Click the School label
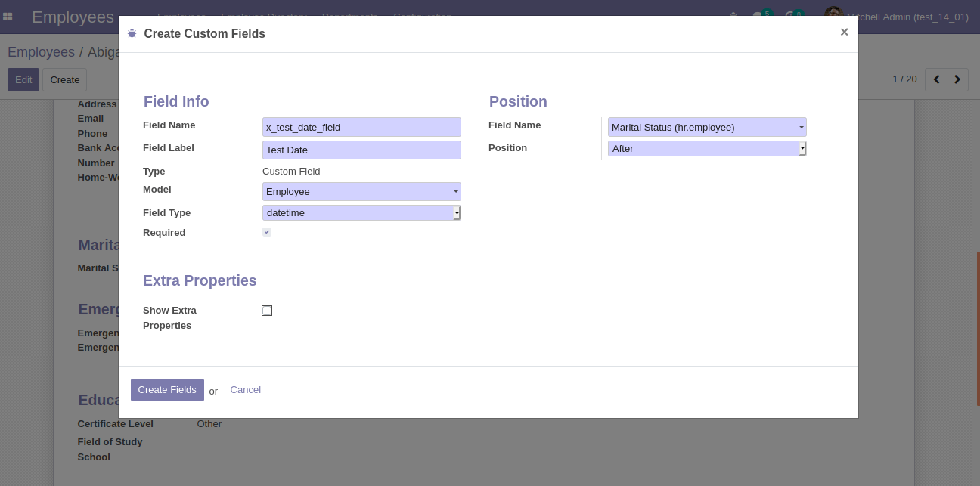Image resolution: width=980 pixels, height=486 pixels. coord(94,457)
